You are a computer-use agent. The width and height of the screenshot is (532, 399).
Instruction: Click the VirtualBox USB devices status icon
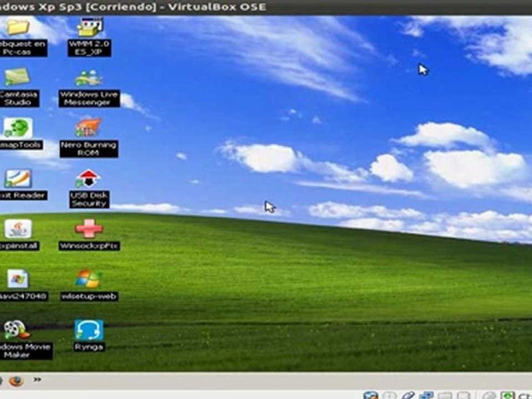[x=408, y=395]
